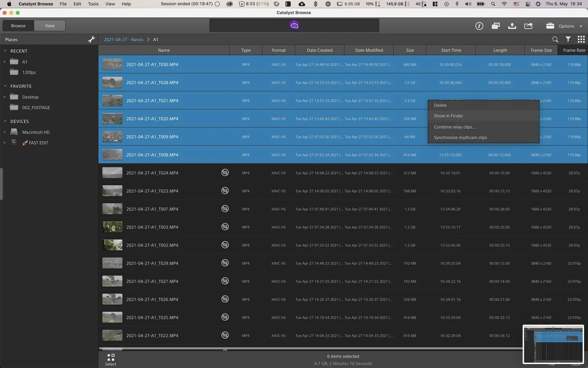Collapse the FAVORITE section
588x368 pixels.
tap(5, 86)
